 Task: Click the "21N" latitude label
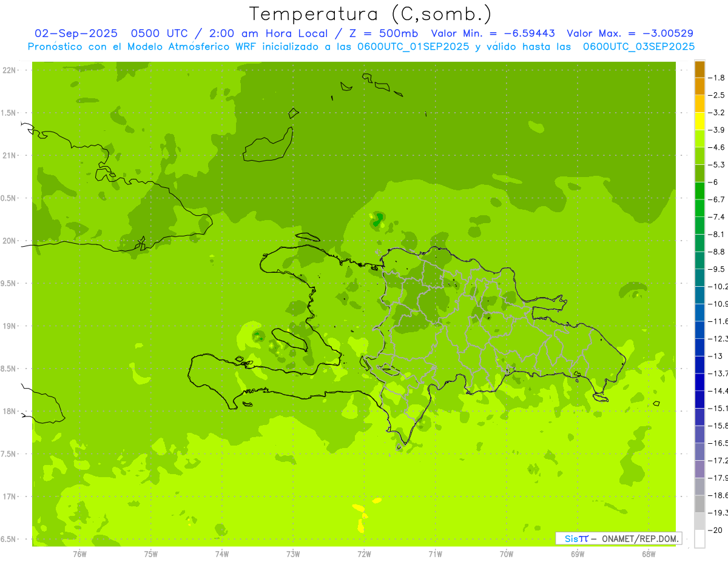(x=10, y=155)
